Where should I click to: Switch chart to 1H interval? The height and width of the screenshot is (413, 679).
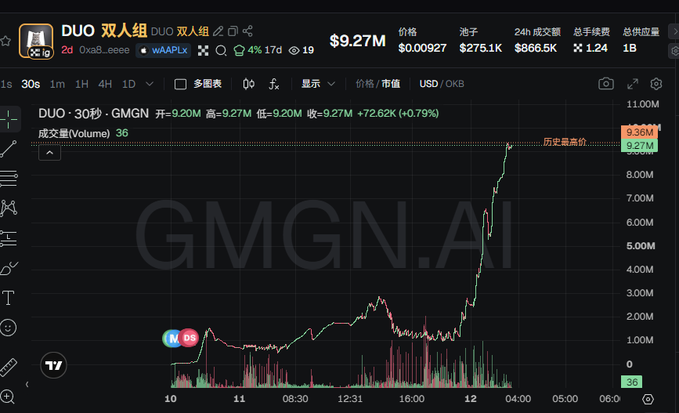[x=81, y=84]
